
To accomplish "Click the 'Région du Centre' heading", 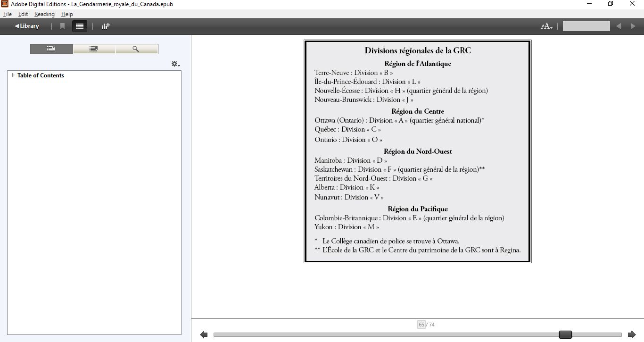I will click(418, 111).
